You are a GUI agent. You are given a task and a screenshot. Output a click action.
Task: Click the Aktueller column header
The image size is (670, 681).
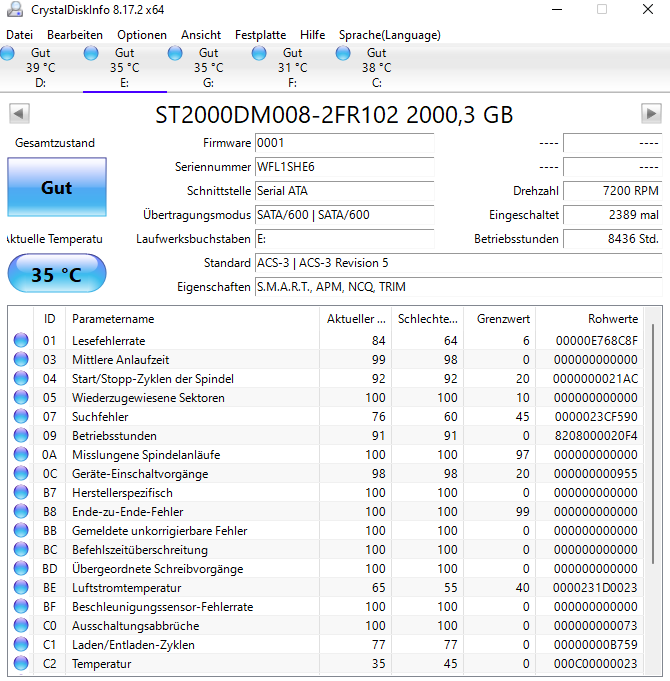(355, 319)
